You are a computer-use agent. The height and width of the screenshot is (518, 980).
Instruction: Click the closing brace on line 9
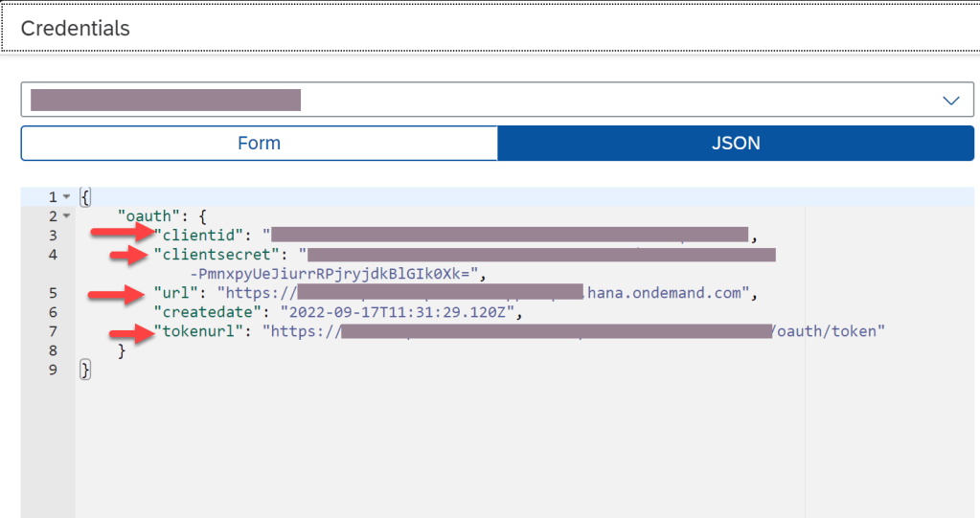(84, 370)
